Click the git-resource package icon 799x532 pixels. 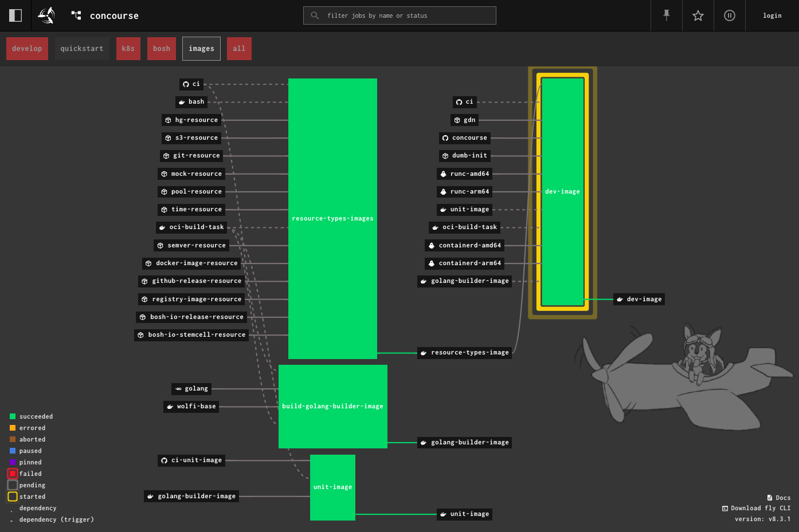(x=166, y=156)
